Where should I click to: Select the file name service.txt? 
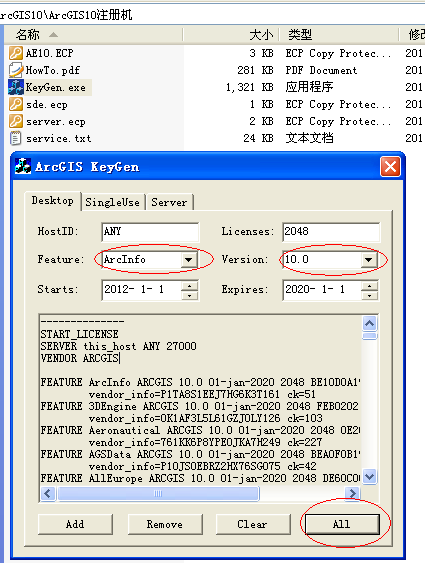coord(59,138)
